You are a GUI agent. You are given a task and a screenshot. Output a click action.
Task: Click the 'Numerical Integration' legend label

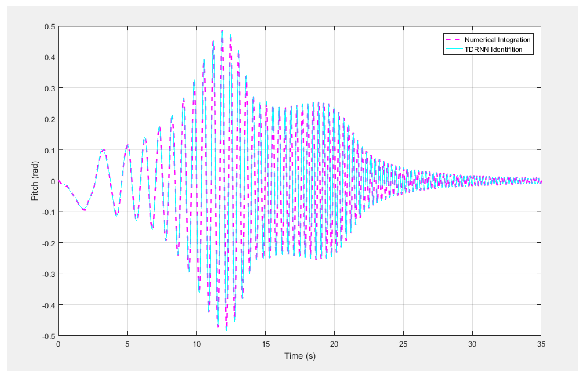(497, 40)
